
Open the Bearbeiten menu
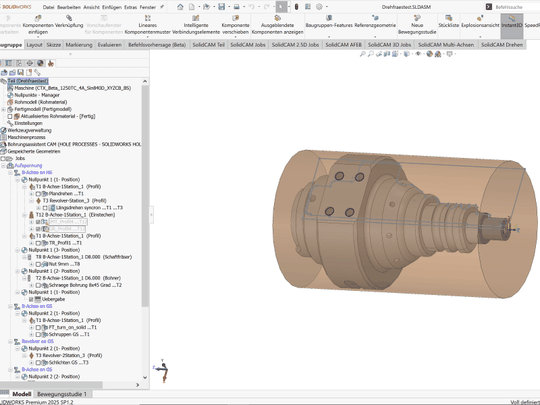coord(69,7)
